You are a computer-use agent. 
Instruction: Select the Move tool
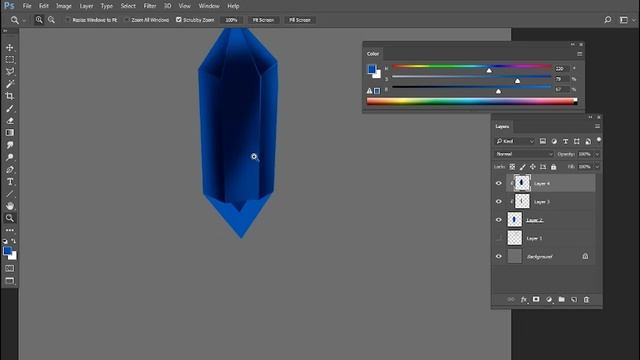click(x=10, y=48)
